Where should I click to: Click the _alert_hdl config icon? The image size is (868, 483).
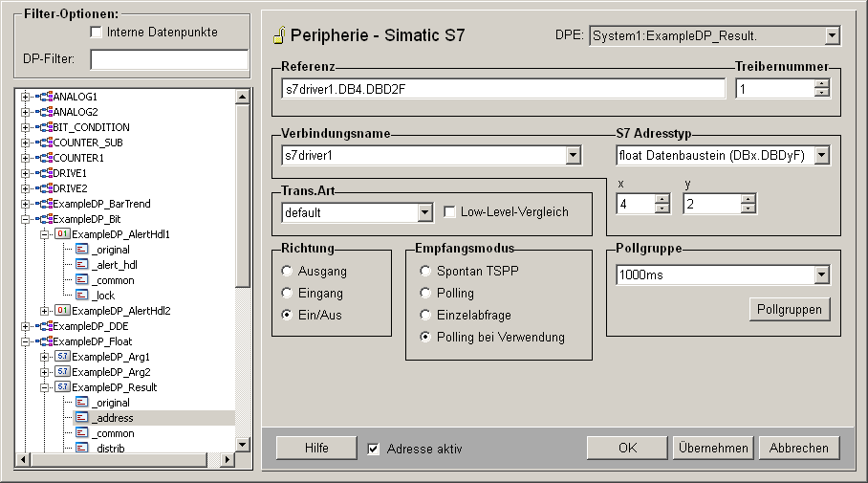click(x=82, y=265)
